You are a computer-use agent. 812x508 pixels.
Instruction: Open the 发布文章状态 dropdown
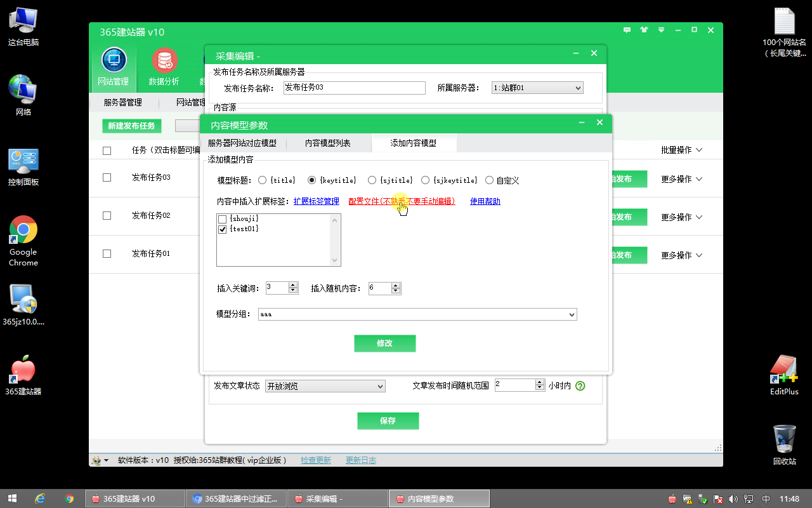pyautogui.click(x=325, y=386)
